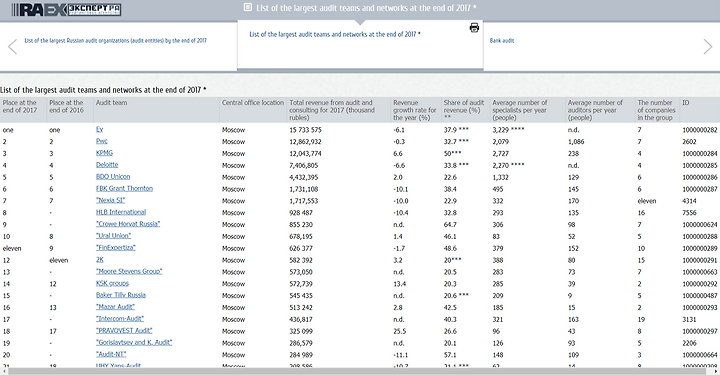Screen dimensions: 720x375
Task: Open the EY audit team link
Action: 99,129
